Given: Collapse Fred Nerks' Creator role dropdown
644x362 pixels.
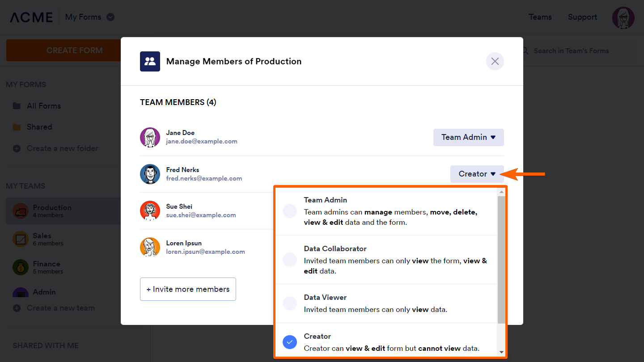Looking at the screenshot, I should pos(477,174).
